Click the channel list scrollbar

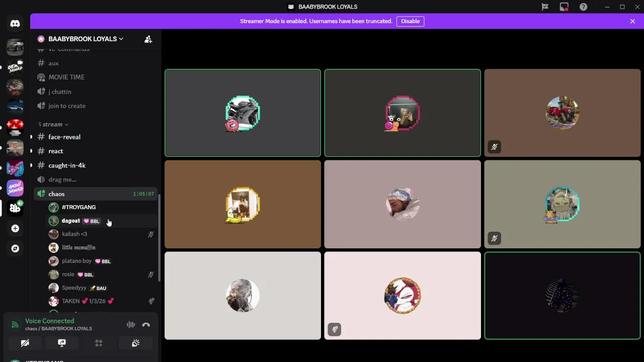tap(159, 238)
